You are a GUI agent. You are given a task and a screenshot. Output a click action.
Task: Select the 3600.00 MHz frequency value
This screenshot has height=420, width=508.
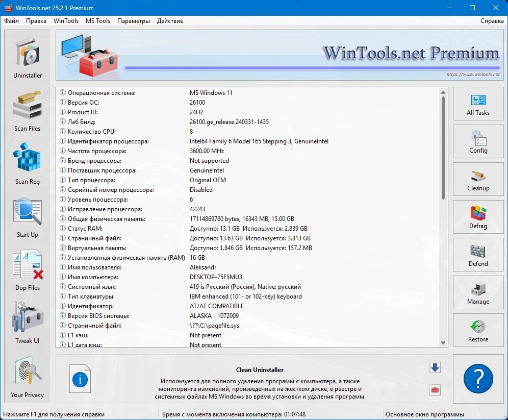coord(207,151)
